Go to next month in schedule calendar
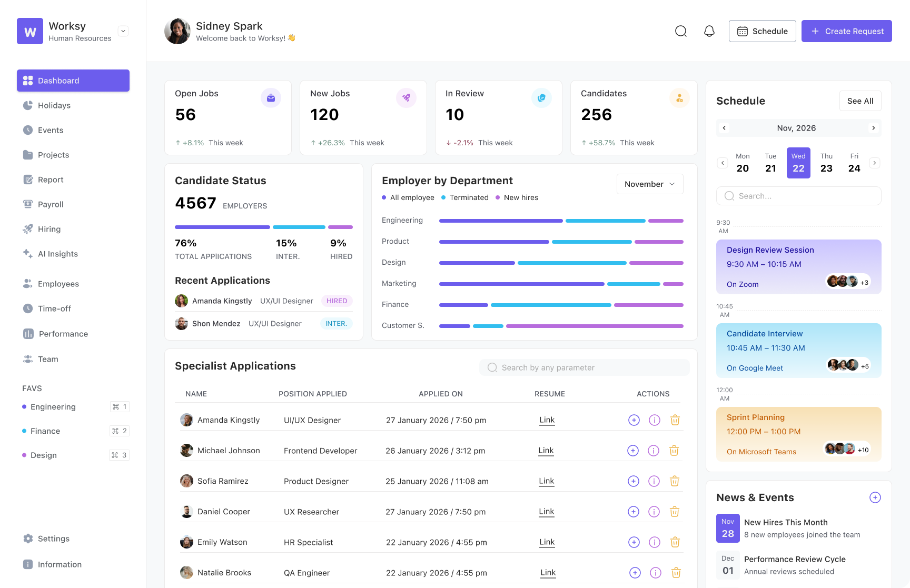 873,128
